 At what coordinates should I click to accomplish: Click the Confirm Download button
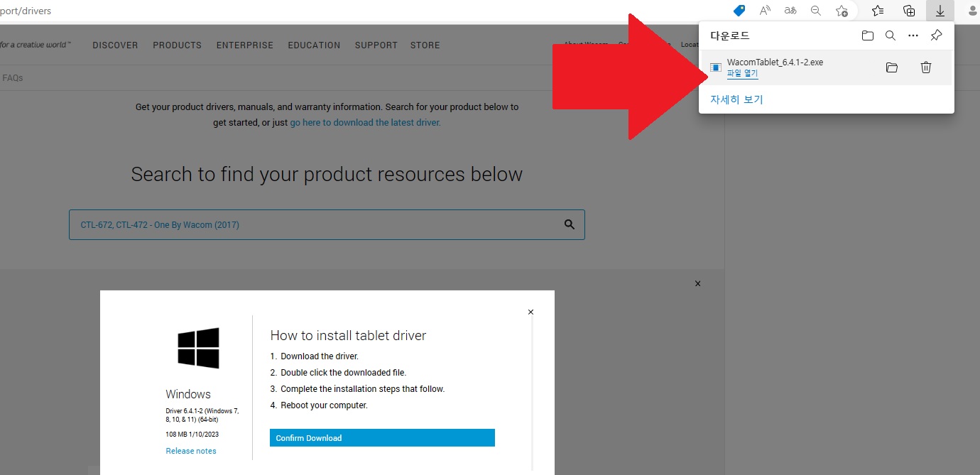point(382,437)
